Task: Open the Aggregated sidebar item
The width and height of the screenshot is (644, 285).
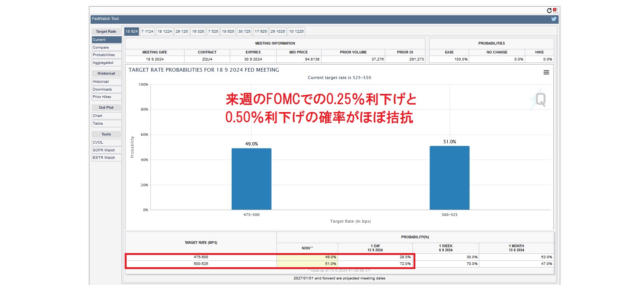Action: tap(107, 63)
